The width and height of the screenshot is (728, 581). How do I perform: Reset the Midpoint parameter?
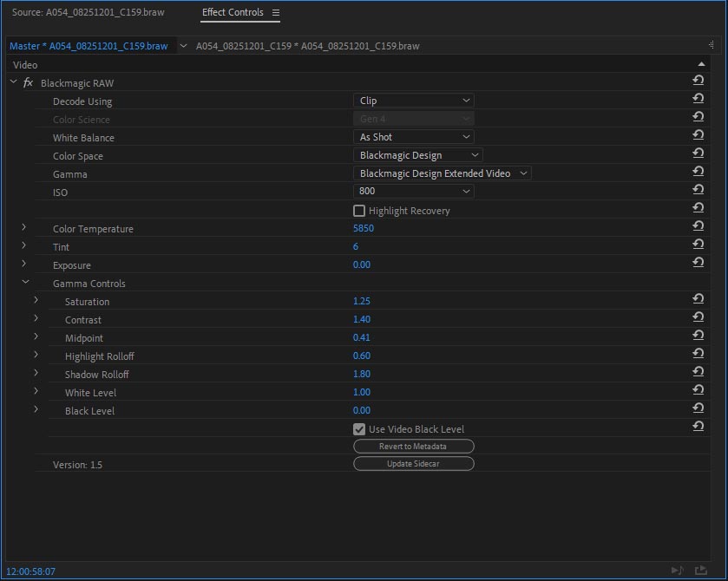point(698,335)
